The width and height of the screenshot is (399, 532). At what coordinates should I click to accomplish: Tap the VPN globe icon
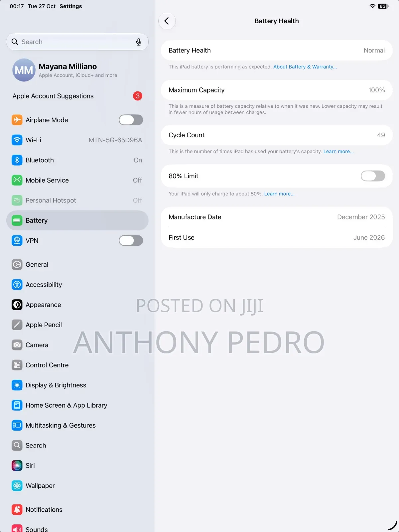(17, 240)
